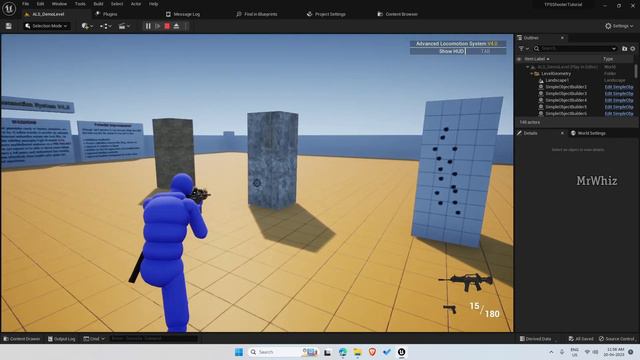This screenshot has height=360, width=640.
Task: Open the Edit menu
Action: [x=40, y=4]
